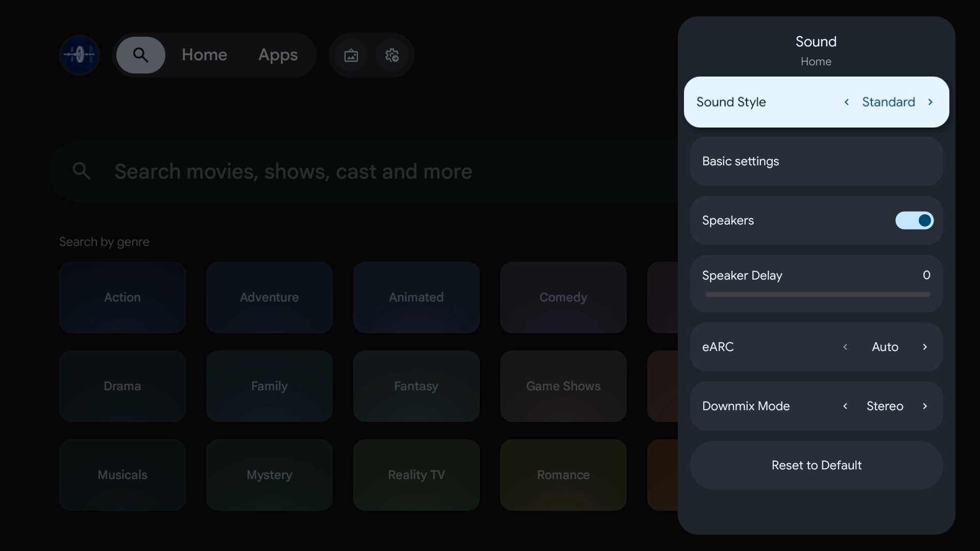Click previous arrow for eARC
The width and height of the screenshot is (980, 551).
845,347
